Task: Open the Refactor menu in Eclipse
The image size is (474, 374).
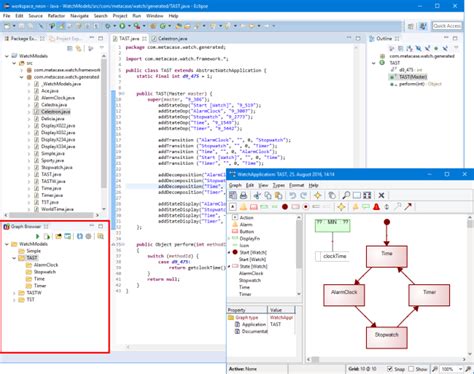Action: [x=56, y=16]
